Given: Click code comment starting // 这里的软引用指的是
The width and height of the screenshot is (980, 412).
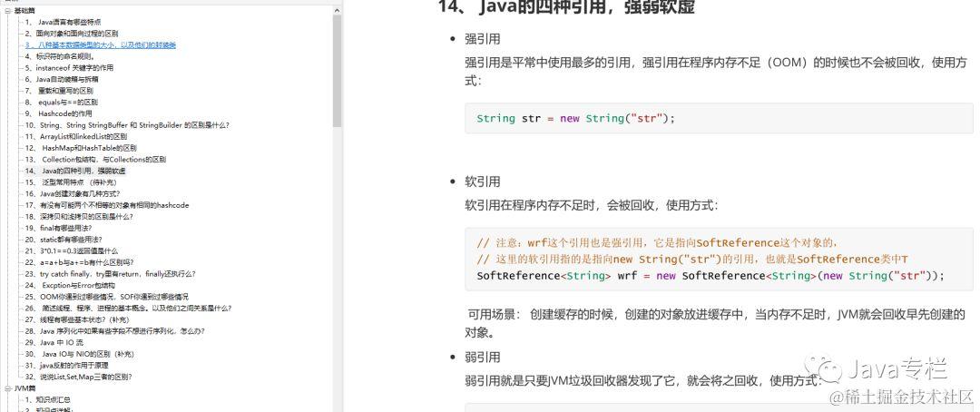Looking at the screenshot, I should click(x=691, y=259).
